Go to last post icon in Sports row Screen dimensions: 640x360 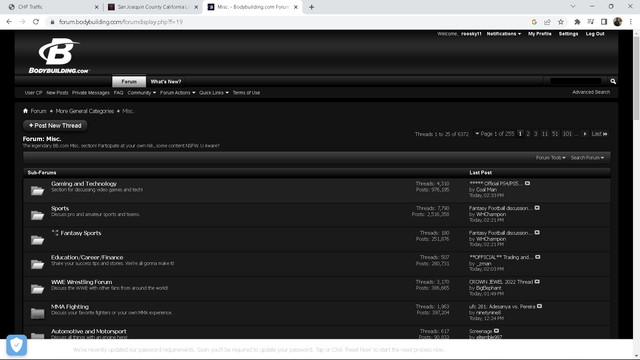(537, 208)
